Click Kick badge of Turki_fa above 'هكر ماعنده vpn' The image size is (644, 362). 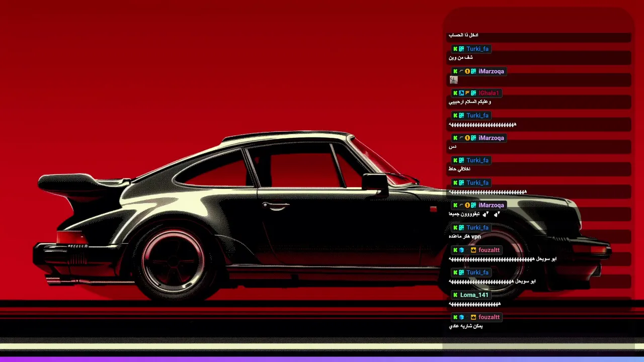click(x=455, y=228)
